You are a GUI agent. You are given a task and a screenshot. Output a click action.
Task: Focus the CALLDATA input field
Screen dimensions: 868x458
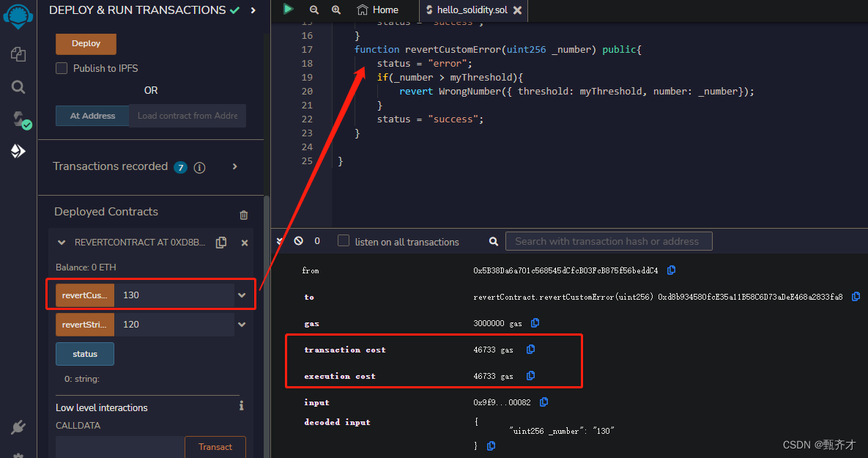click(119, 447)
